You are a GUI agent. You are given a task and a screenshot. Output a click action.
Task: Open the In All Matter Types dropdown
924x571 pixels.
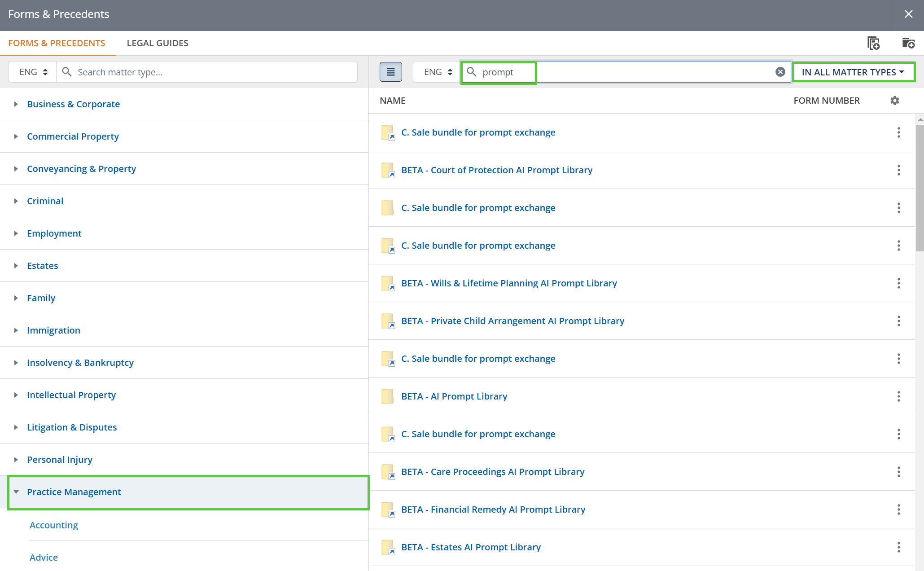853,72
